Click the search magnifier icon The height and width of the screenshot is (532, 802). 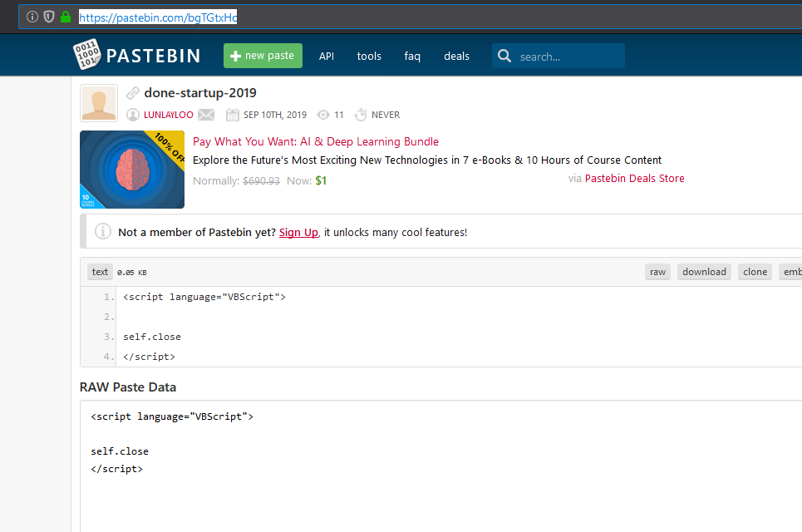click(504, 56)
